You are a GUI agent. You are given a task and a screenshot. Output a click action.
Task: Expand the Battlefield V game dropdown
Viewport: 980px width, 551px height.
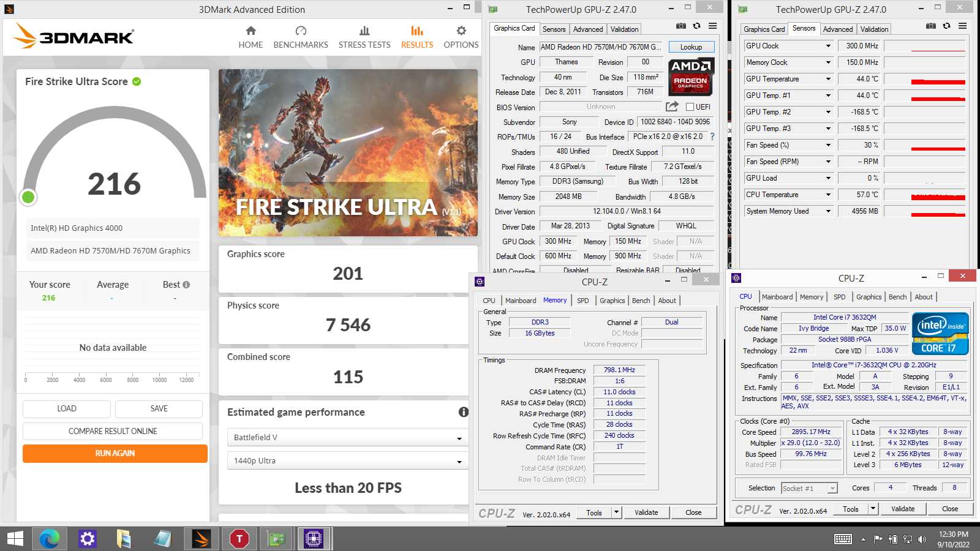(x=348, y=437)
